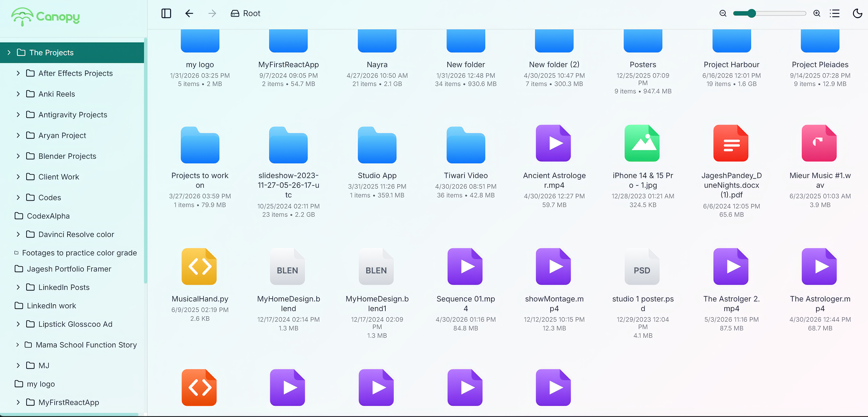Expand Antigravity Projects chevron
This screenshot has height=417, width=868.
pyautogui.click(x=18, y=115)
